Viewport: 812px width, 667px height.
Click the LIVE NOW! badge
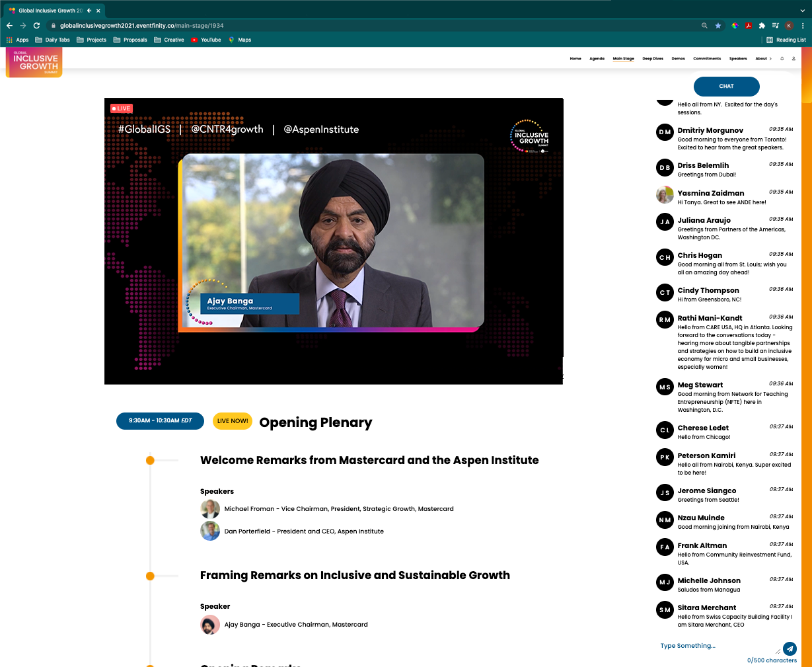point(233,421)
